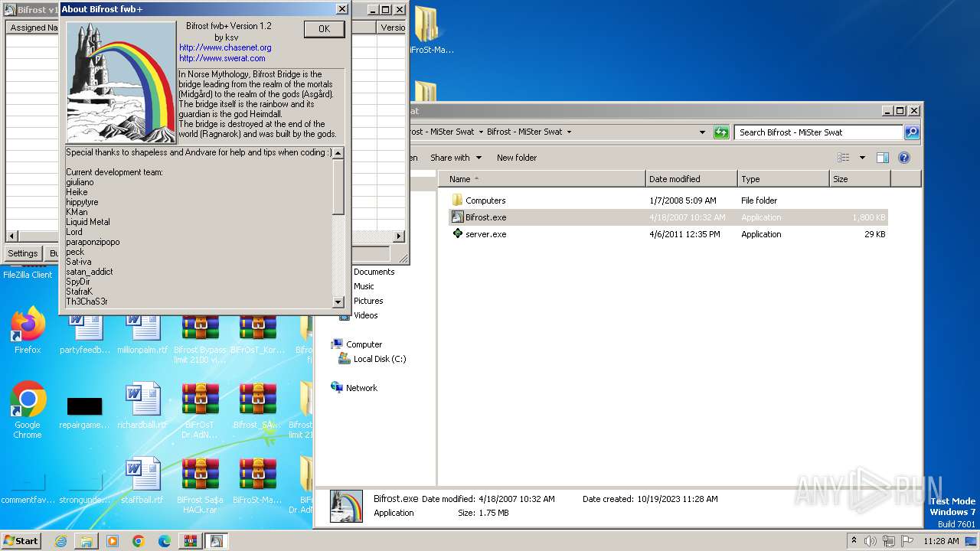
Task: Switch to WinRAR taskbar button
Action: coord(191,541)
